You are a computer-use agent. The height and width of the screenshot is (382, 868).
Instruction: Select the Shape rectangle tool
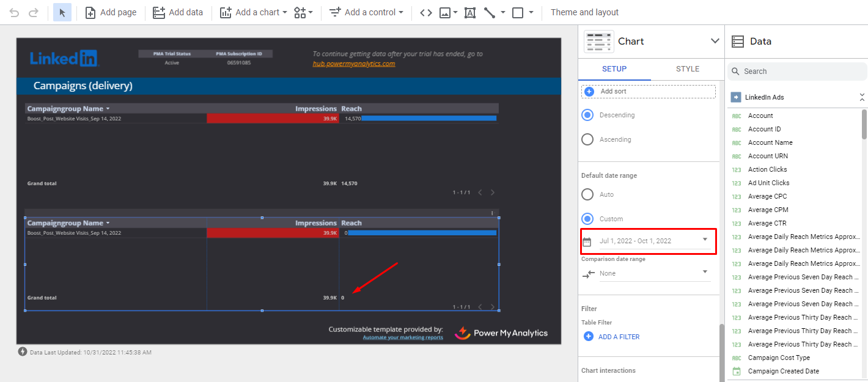tap(518, 12)
